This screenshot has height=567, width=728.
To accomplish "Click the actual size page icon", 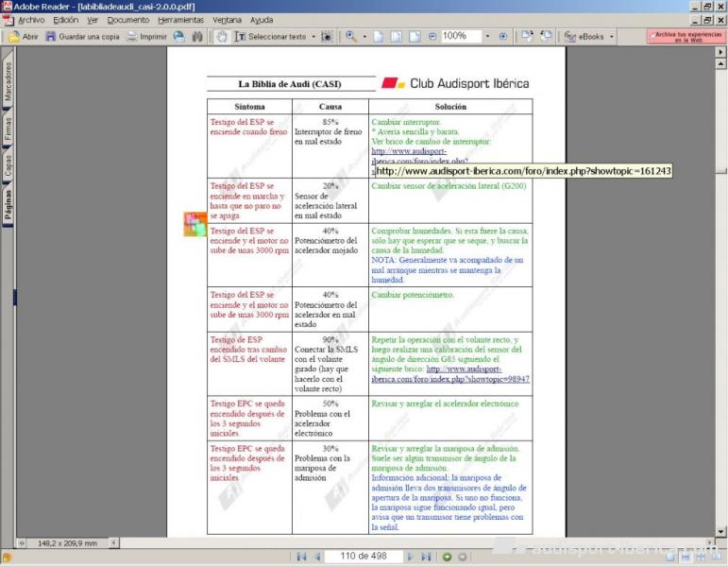I will (x=379, y=36).
